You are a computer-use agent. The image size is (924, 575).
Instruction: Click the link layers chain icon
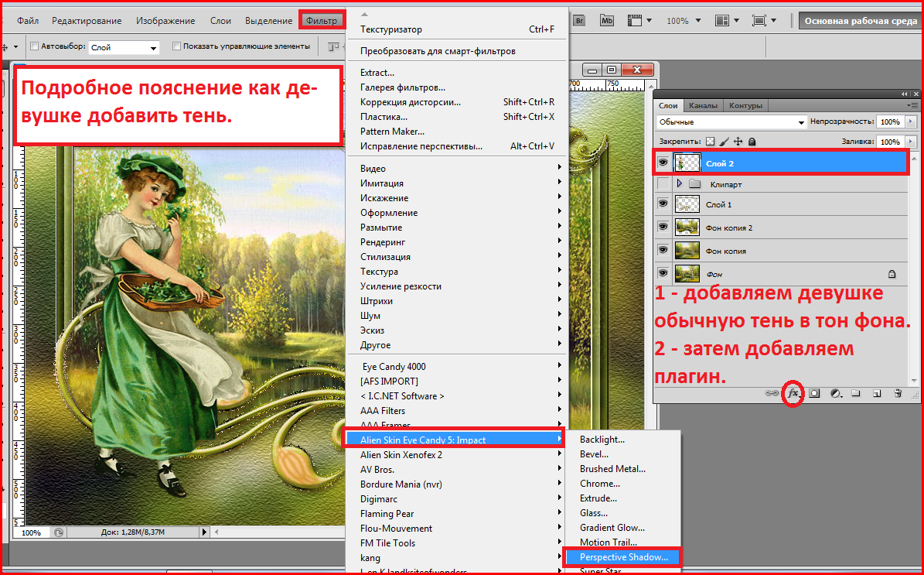(x=772, y=393)
